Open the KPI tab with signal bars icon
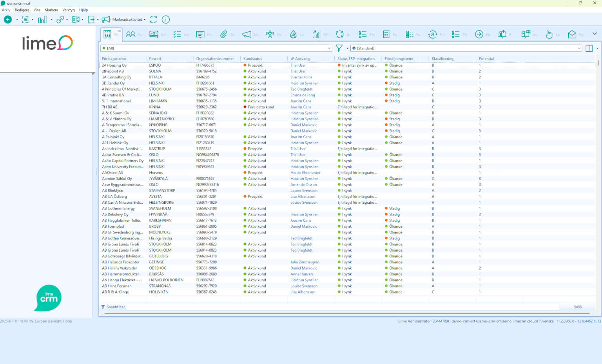 [320, 34]
